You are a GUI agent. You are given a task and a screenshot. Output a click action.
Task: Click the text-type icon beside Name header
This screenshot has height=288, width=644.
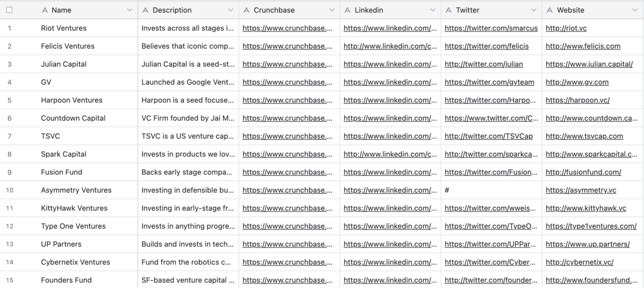45,10
